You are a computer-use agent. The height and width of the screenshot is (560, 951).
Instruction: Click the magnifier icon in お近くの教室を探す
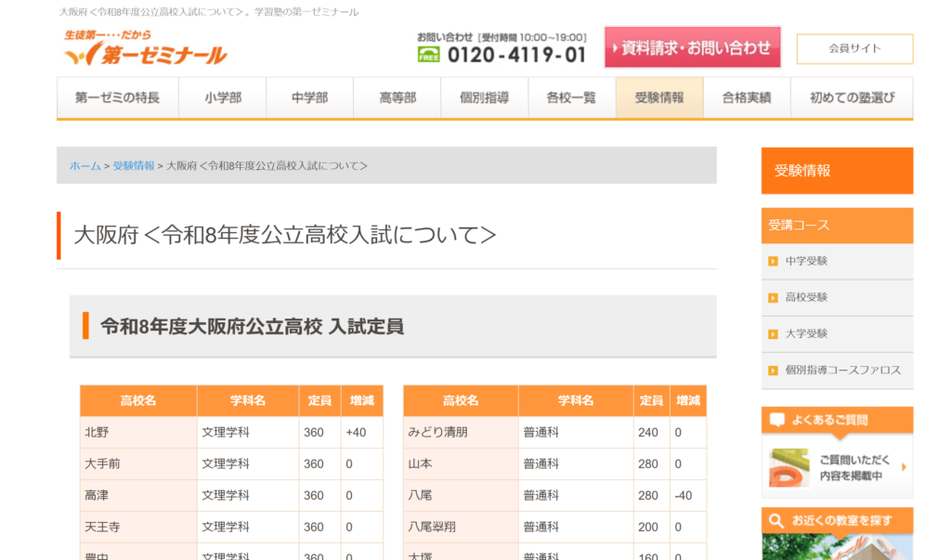(x=776, y=521)
